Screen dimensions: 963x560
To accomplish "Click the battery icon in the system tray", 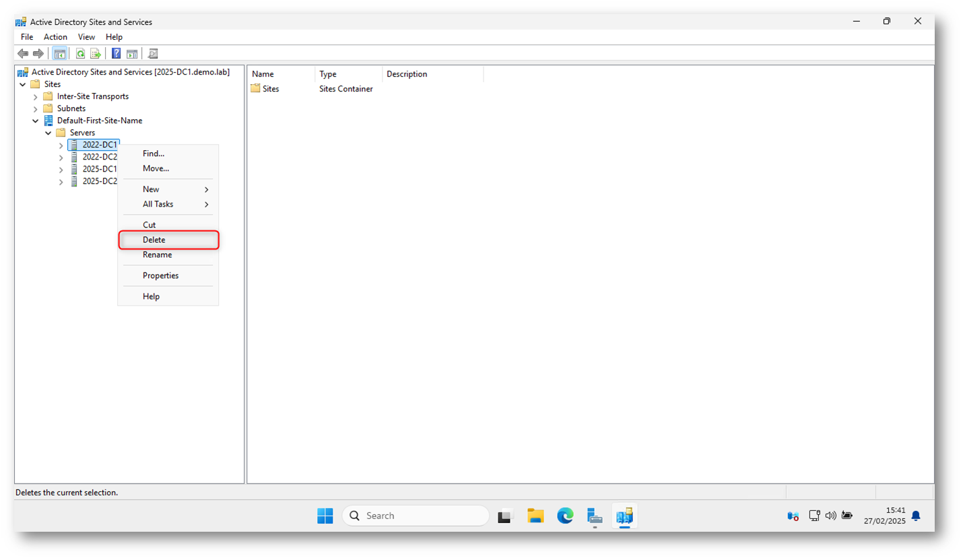I will [x=847, y=516].
